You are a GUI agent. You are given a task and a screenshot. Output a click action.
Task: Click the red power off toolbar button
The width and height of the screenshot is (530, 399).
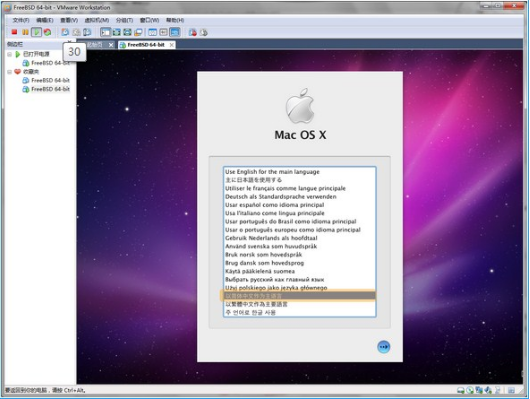coord(14,32)
